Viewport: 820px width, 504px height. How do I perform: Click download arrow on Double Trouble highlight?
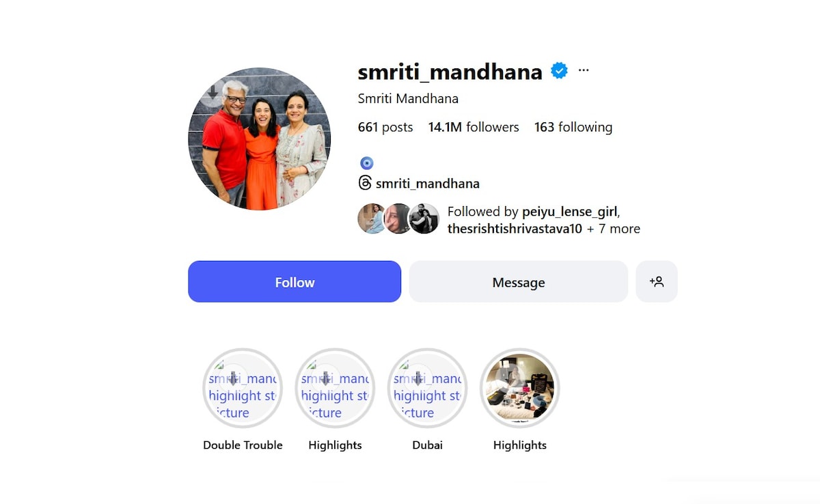pos(233,378)
